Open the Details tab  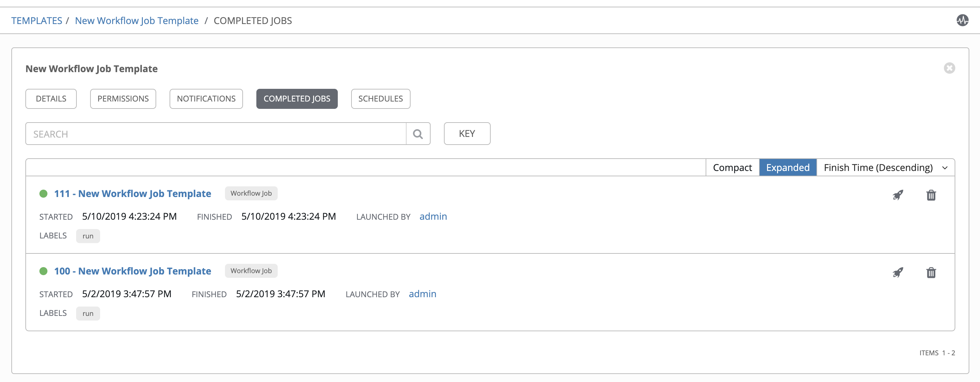point(51,99)
